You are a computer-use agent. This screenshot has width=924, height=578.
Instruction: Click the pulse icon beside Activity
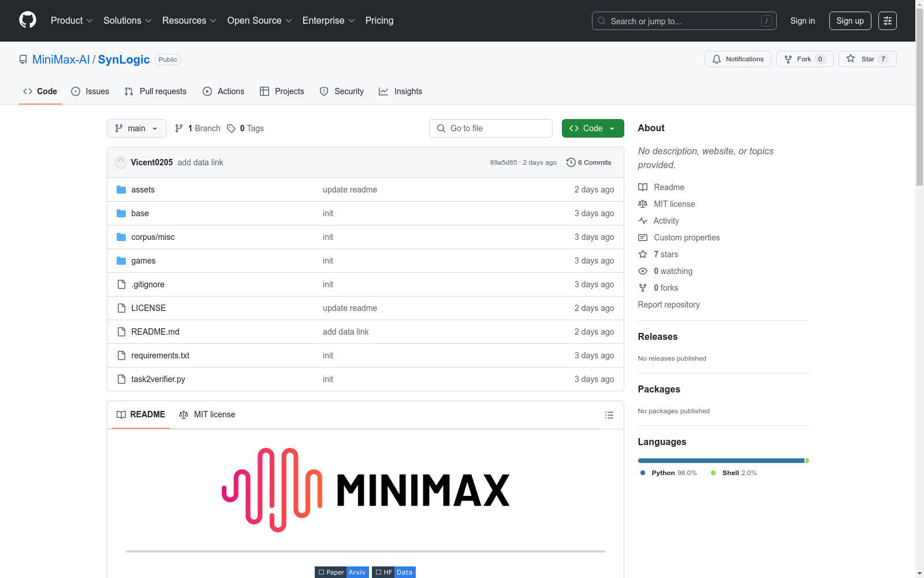tap(643, 221)
